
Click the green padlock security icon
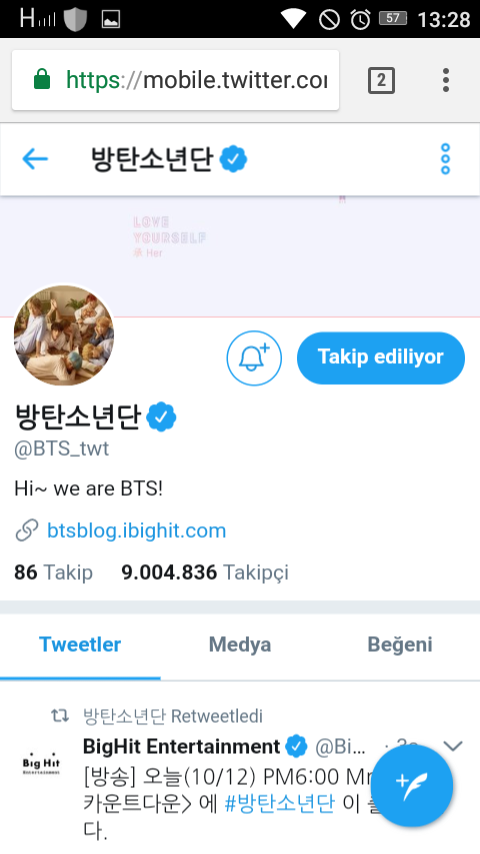point(42,80)
